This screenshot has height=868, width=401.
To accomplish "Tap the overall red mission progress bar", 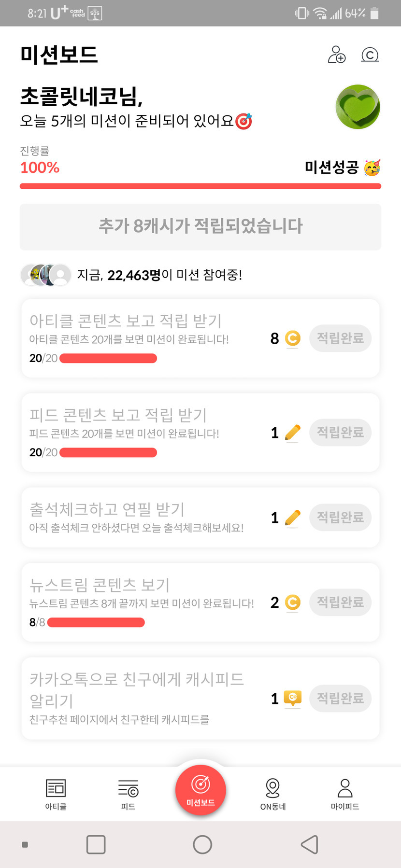I will pyautogui.click(x=200, y=186).
